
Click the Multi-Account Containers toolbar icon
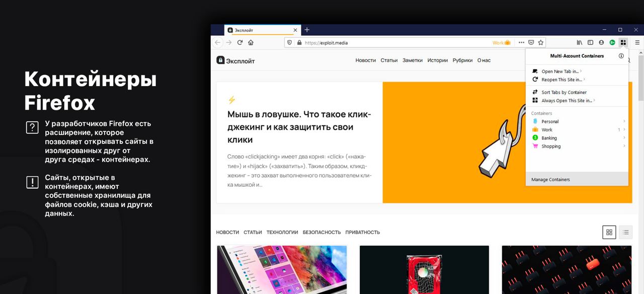[x=623, y=43]
